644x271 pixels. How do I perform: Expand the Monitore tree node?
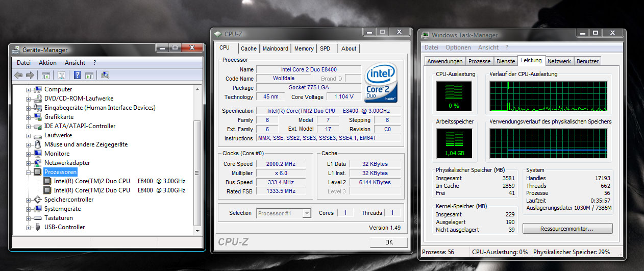29,154
